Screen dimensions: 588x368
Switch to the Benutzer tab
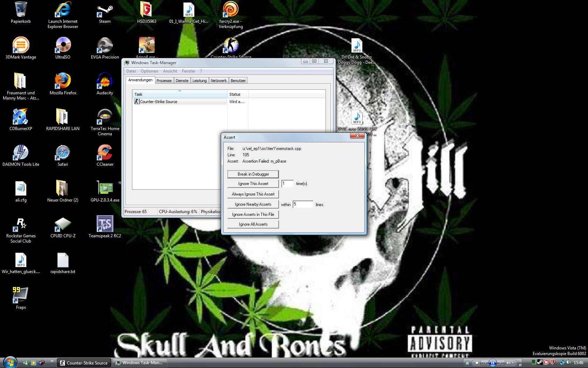coord(238,81)
